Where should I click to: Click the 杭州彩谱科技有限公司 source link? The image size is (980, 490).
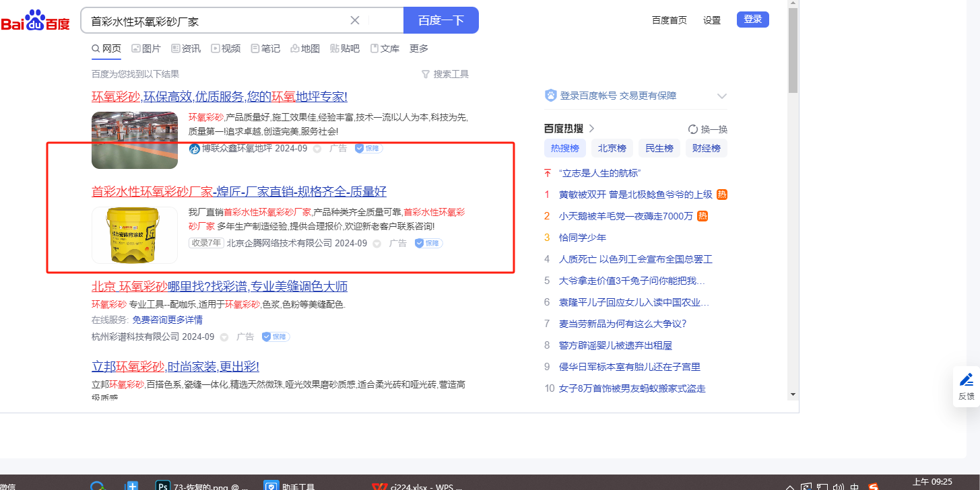coord(135,337)
